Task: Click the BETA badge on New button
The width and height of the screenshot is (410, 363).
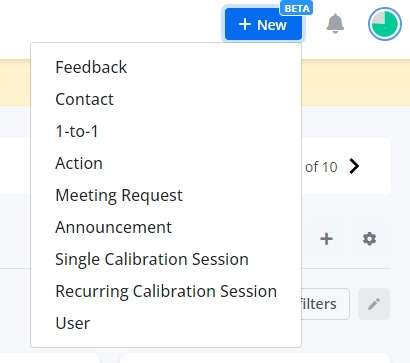Action: 296,8
